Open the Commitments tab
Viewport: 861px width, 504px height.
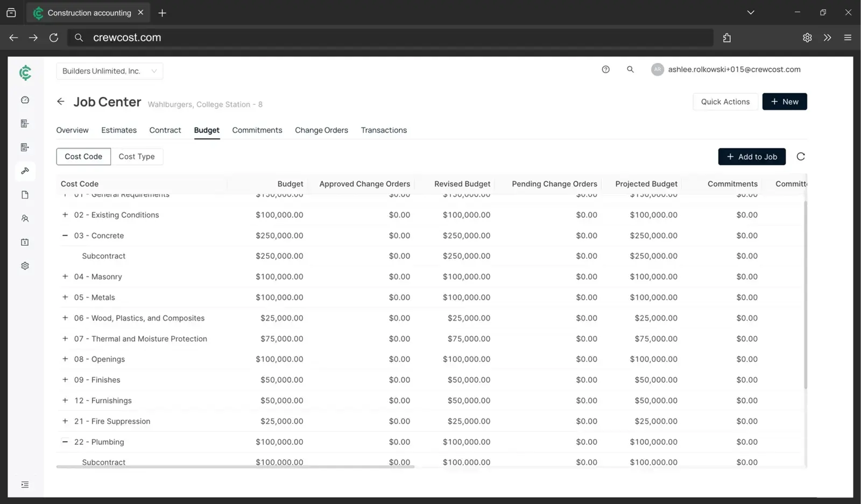click(257, 130)
